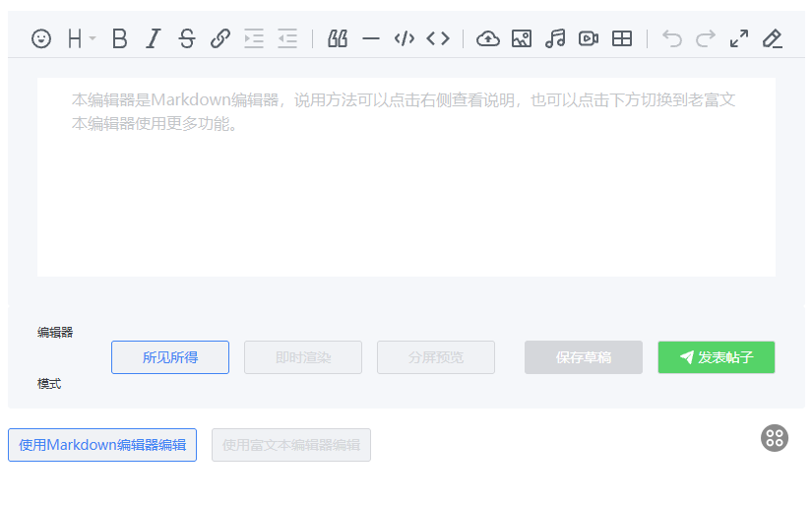Open the heading level dropdown
The width and height of the screenshot is (812, 505).
[82, 38]
